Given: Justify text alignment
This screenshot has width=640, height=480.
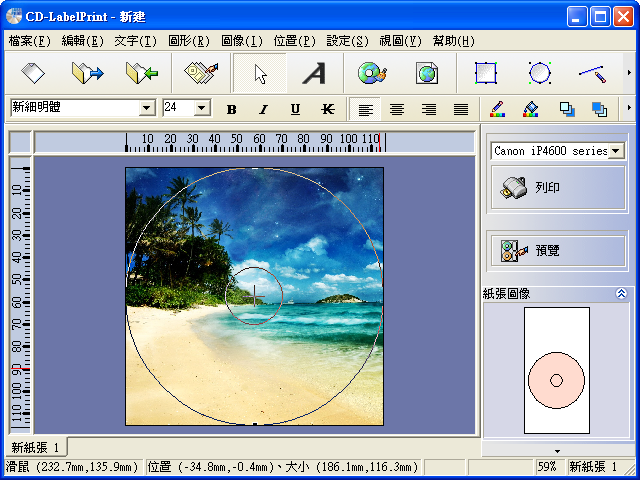Looking at the screenshot, I should [x=461, y=109].
